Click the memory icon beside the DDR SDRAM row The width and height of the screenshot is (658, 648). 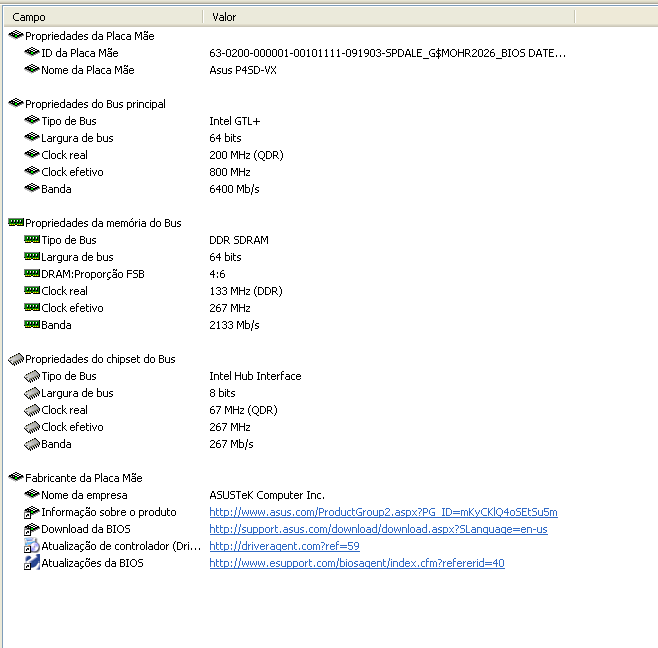(x=32, y=240)
